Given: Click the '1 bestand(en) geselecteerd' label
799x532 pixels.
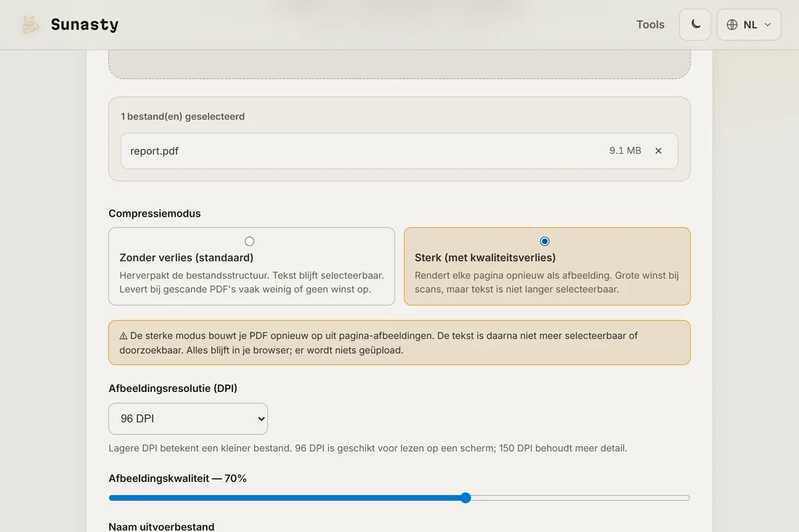Looking at the screenshot, I should [183, 117].
